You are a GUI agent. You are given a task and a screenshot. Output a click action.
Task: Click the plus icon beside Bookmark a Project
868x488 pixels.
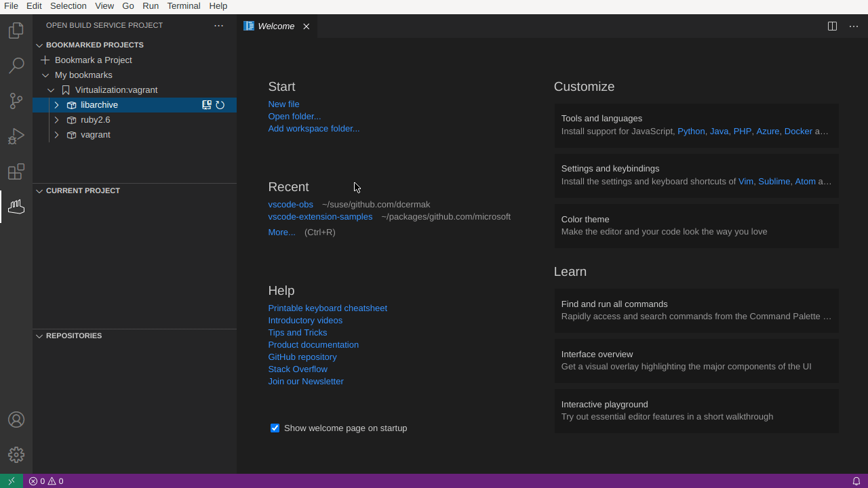pyautogui.click(x=45, y=60)
